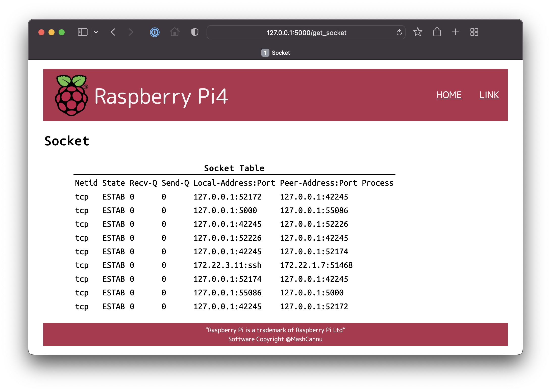Zoom the window with green button

pos(62,32)
